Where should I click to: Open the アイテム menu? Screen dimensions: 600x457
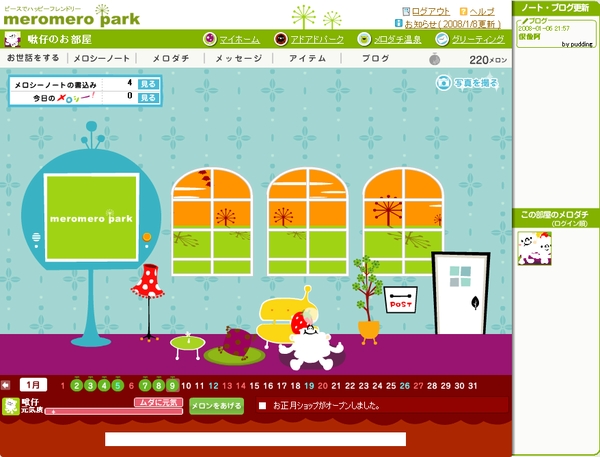[307, 58]
